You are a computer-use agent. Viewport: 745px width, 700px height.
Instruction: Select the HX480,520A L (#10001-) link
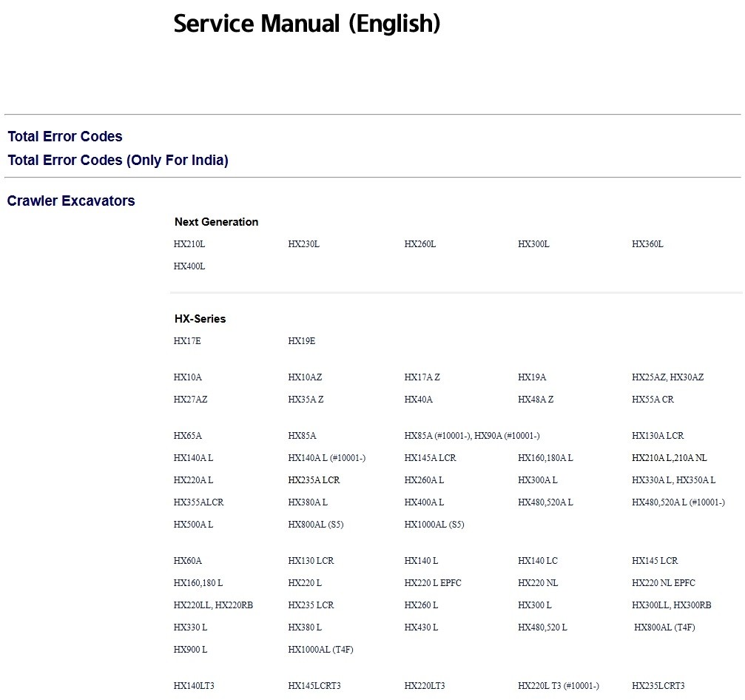(678, 502)
